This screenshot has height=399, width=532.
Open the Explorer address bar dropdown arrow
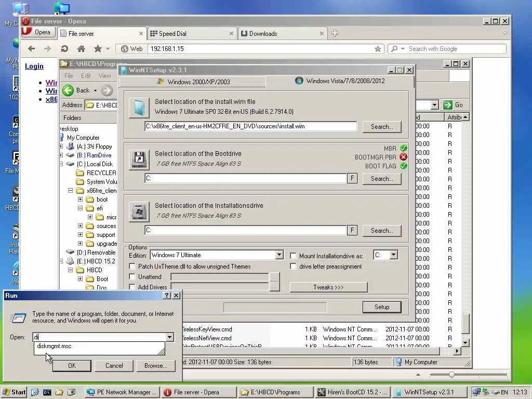click(x=435, y=105)
